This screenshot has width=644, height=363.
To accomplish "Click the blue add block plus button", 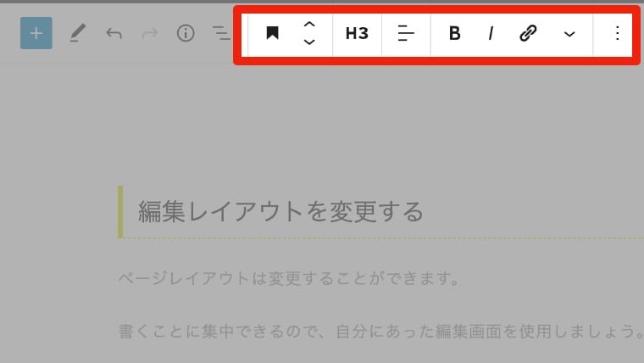I will pos(36,33).
